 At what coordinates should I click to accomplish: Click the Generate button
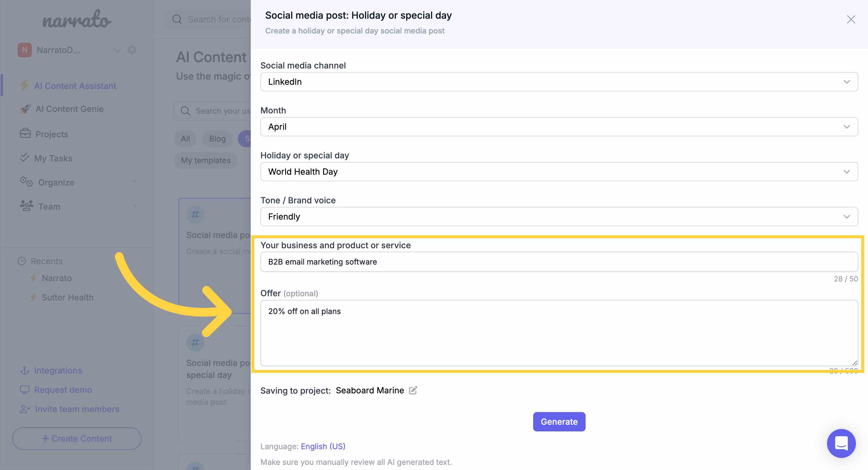tap(559, 421)
